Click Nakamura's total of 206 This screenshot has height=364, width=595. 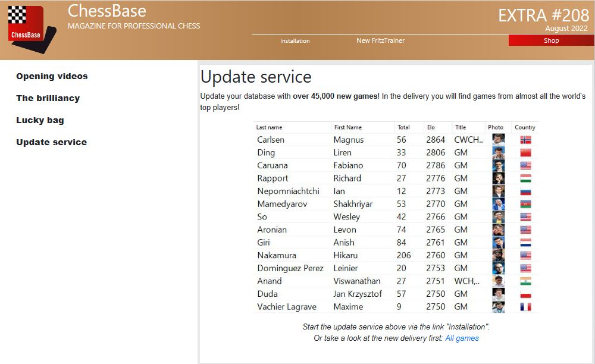click(x=404, y=256)
